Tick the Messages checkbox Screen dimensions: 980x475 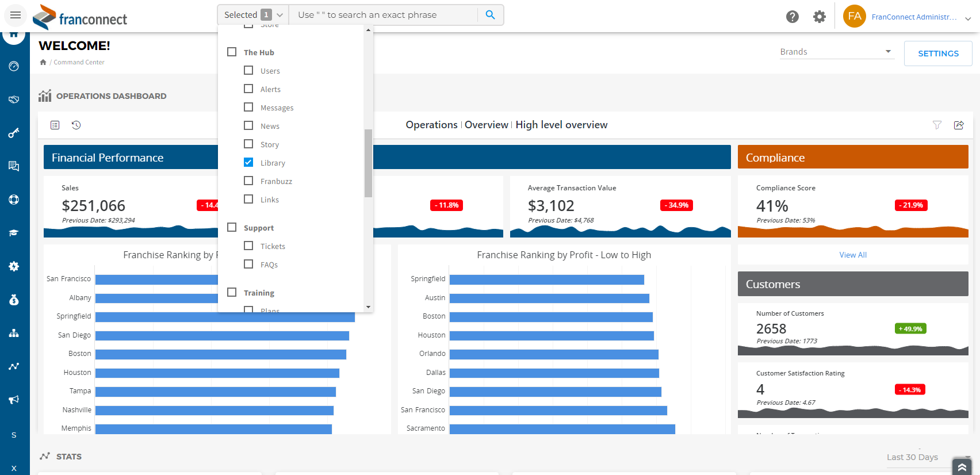[x=248, y=108]
